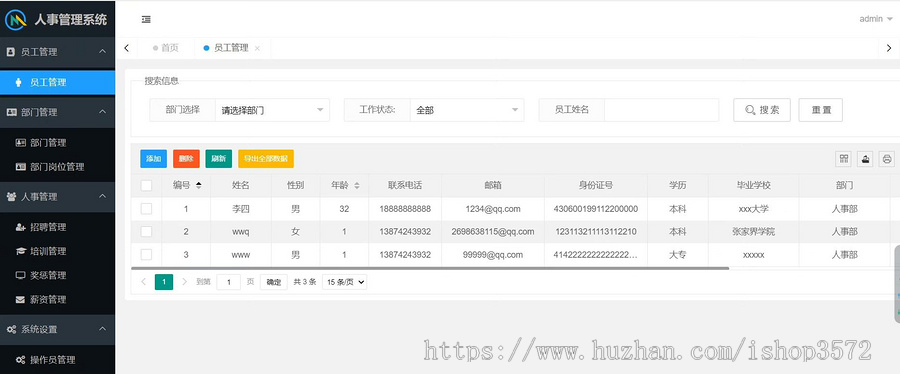Click the 导出全部数据 button
This screenshot has width=900, height=374.
266,159
